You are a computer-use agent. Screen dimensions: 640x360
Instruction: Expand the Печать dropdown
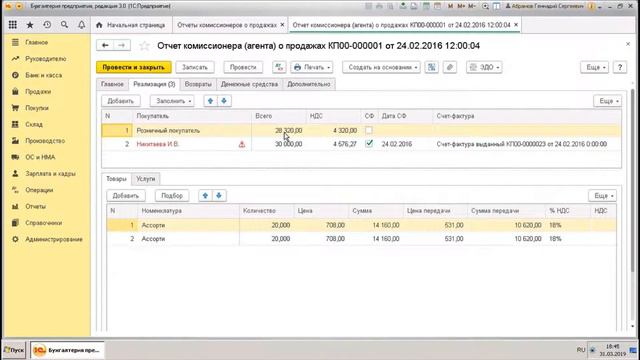coord(313,67)
